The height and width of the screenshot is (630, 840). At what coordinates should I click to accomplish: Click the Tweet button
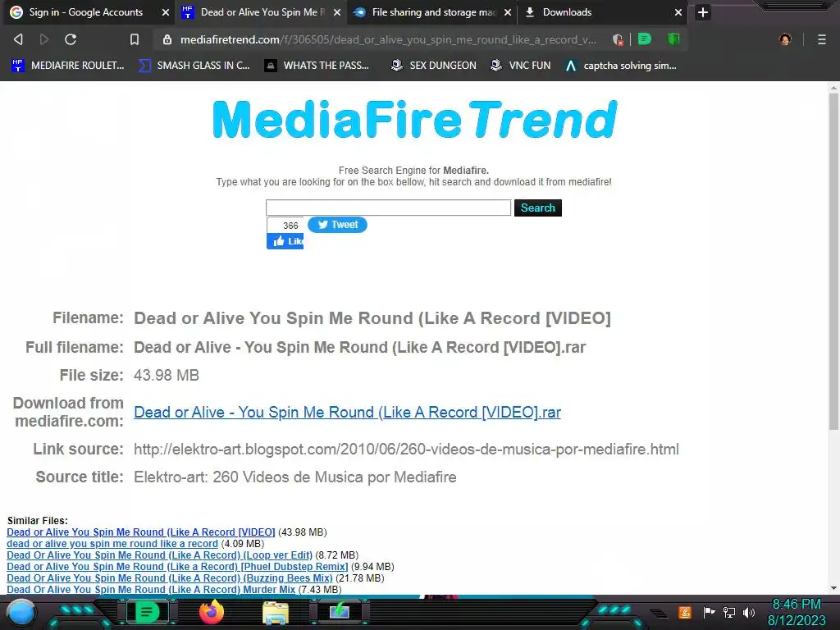(x=337, y=225)
